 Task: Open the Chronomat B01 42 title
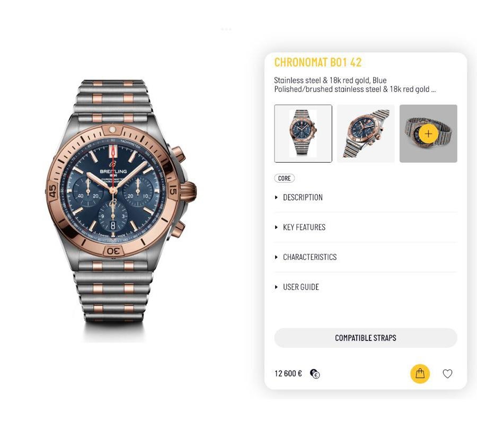(318, 63)
